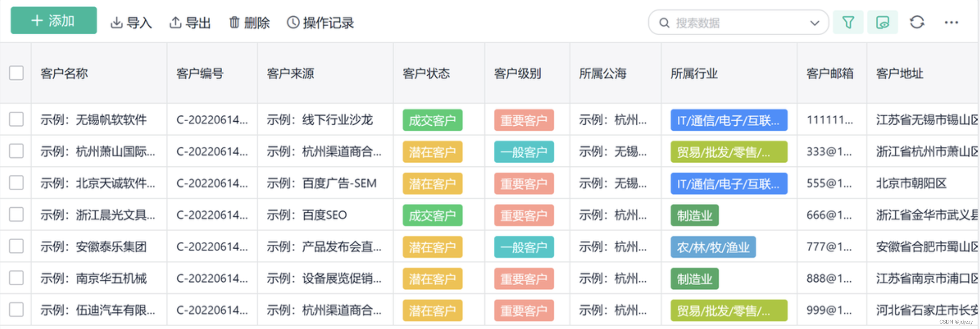The width and height of the screenshot is (980, 329).
Task: Click 制造业 tag in 浙江晨光文具 row
Action: pyautogui.click(x=694, y=216)
